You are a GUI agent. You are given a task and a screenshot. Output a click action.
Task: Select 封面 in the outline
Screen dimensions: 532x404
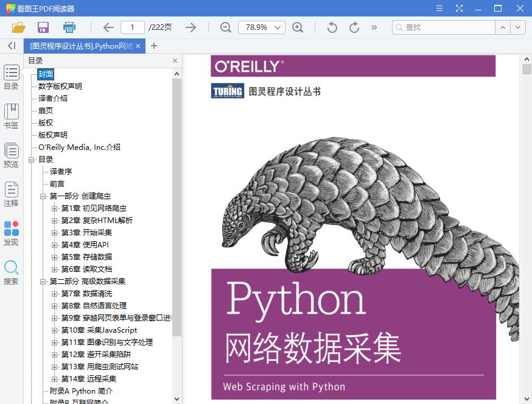click(x=46, y=74)
